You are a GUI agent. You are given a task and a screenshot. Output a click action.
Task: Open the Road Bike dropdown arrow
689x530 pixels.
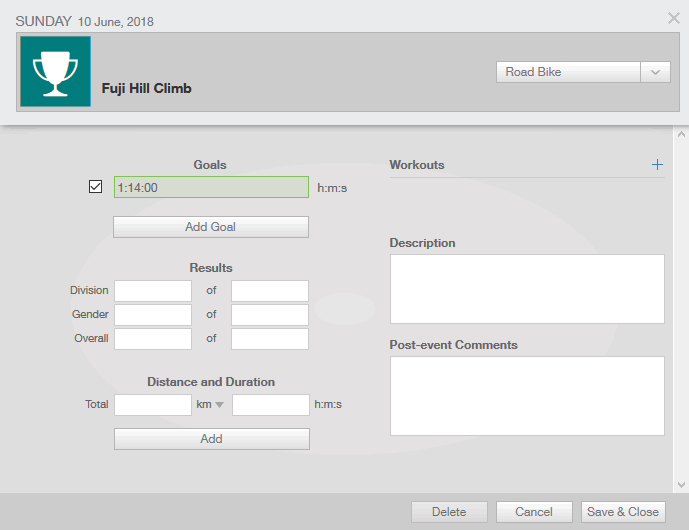tap(655, 72)
